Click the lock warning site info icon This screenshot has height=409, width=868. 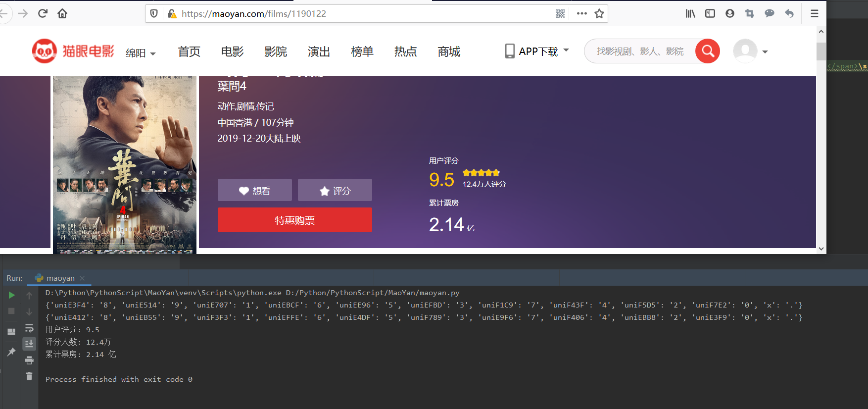click(x=172, y=13)
